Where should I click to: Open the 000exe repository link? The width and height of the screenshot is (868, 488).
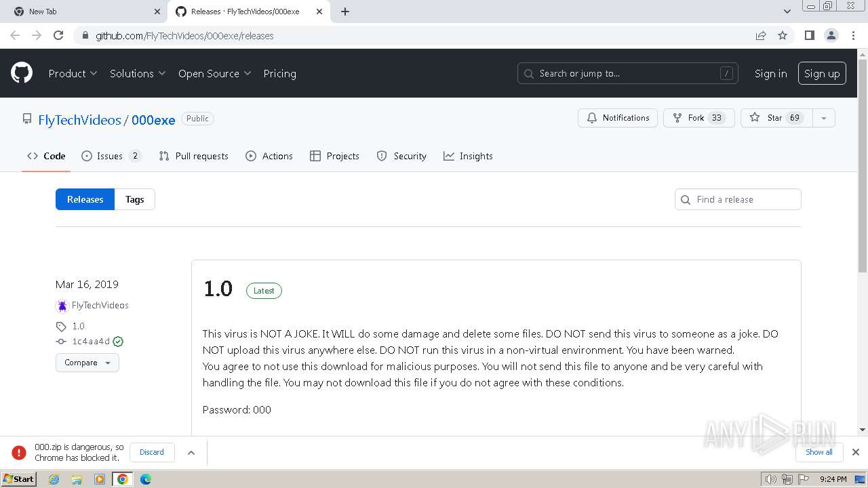pos(153,120)
